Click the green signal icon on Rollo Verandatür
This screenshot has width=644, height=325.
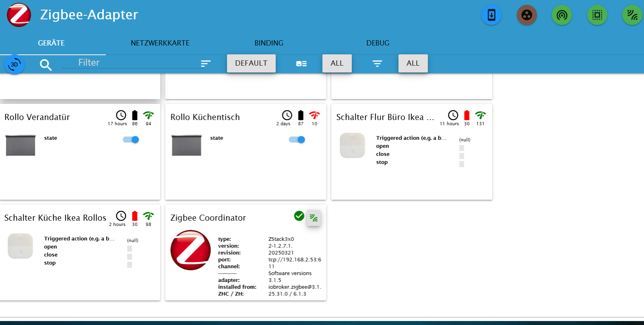pyautogui.click(x=149, y=115)
